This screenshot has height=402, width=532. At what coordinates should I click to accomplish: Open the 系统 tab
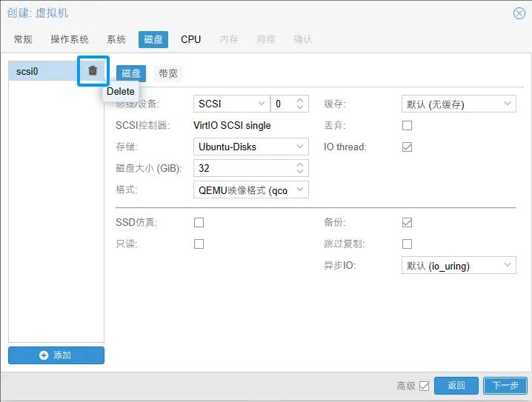[116, 39]
